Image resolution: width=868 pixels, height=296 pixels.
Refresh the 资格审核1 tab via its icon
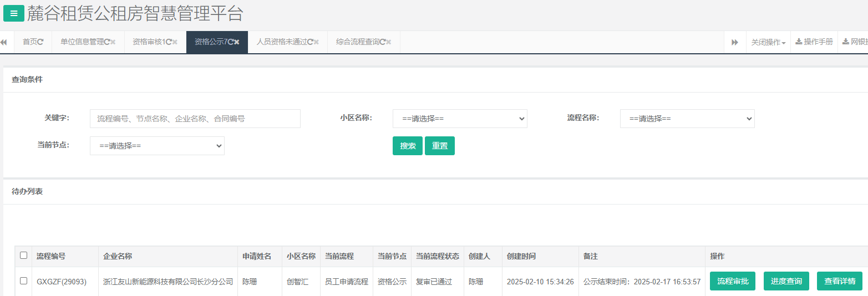(168, 42)
